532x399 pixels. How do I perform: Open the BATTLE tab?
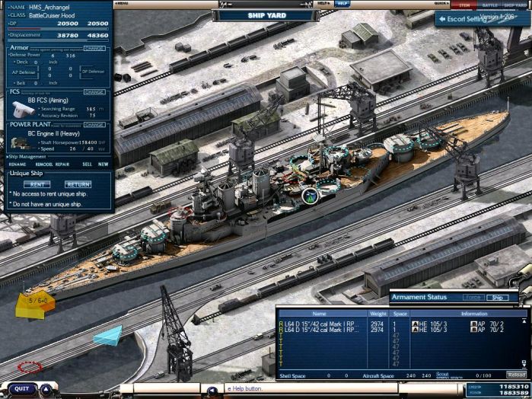click(489, 5)
